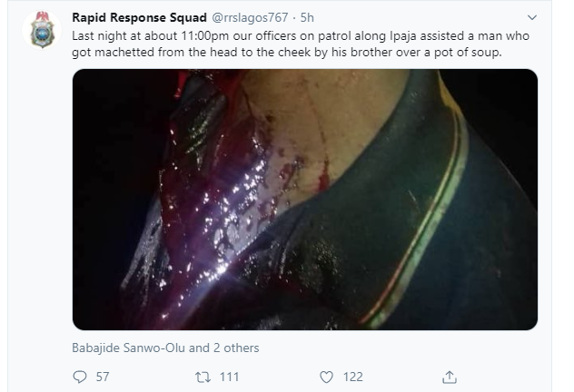
Task: Open tweet by clicking 'Last night at about 11:00pm' text
Action: (x=151, y=35)
